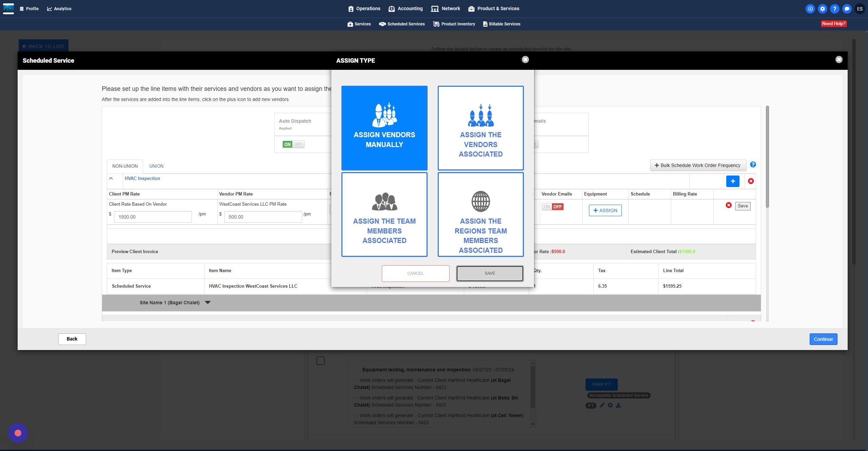Open Scheduled Services menu item

coord(402,24)
